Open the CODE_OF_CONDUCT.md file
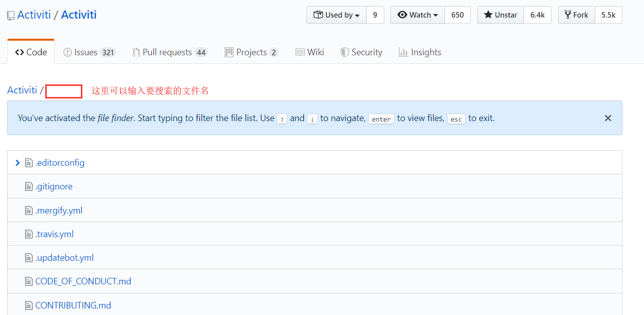Screen dimensions: 644x315 point(83,281)
